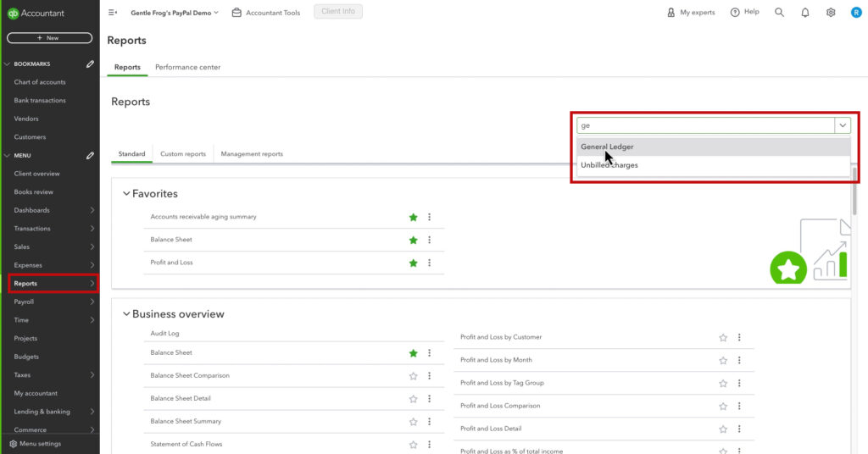Open Bank transactions bookmark

click(x=40, y=100)
